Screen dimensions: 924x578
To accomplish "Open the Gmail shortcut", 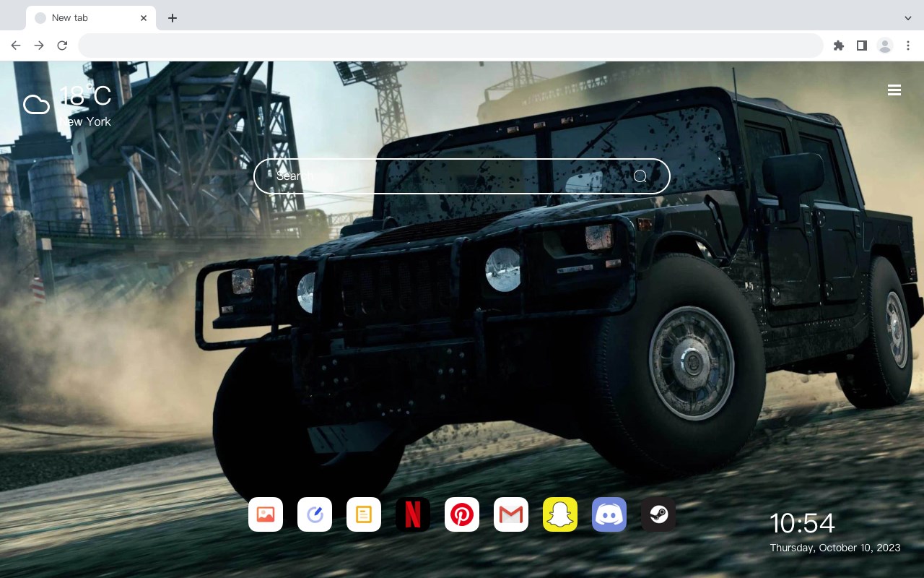I will [511, 514].
